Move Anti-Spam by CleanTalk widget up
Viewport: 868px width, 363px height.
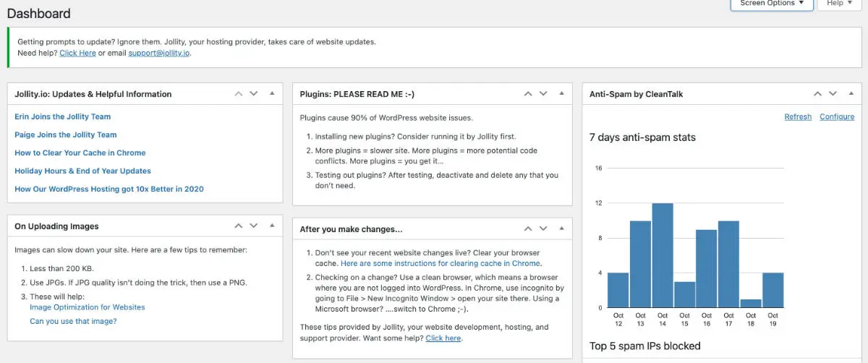coord(817,94)
